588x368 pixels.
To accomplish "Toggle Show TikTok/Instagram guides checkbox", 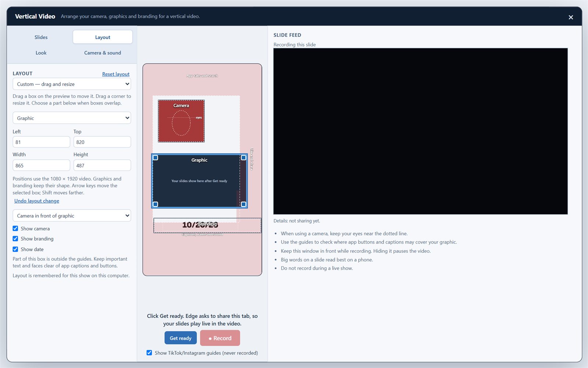I will tap(149, 353).
